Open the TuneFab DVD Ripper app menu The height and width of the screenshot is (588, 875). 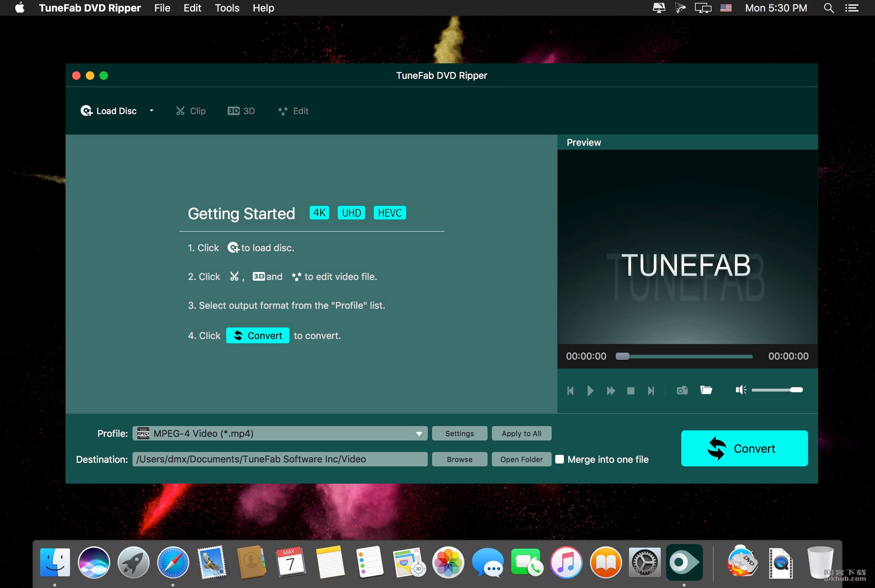point(90,8)
